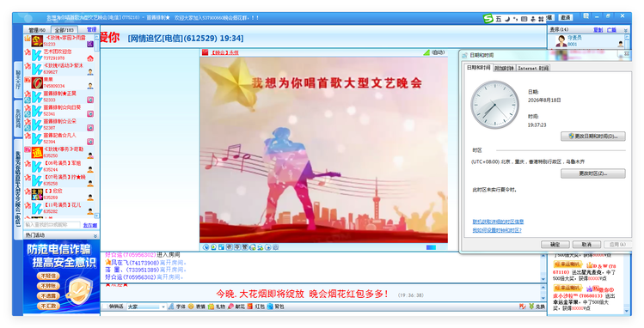Click the 网情追忆[电信](612529) header text
The width and height of the screenshot is (644, 328).
pyautogui.click(x=185, y=39)
